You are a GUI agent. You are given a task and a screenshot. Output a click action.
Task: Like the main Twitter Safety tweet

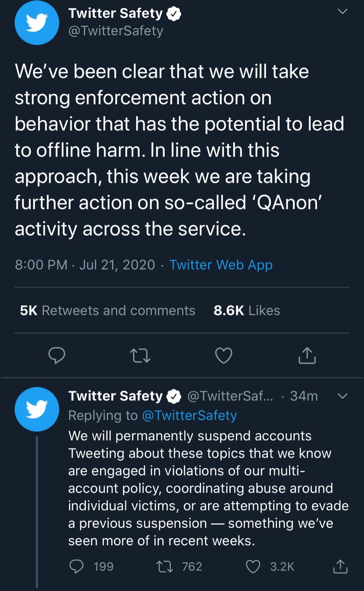pos(224,355)
